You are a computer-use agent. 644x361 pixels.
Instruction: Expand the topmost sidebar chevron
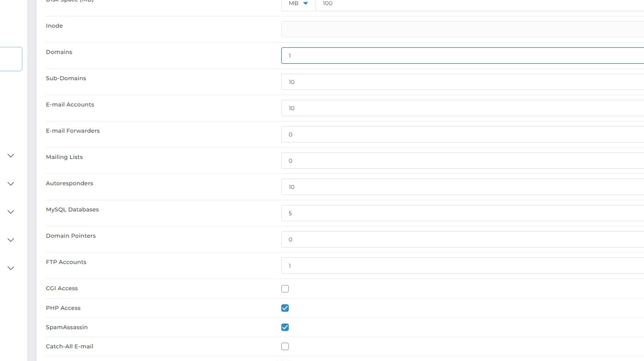coord(10,156)
